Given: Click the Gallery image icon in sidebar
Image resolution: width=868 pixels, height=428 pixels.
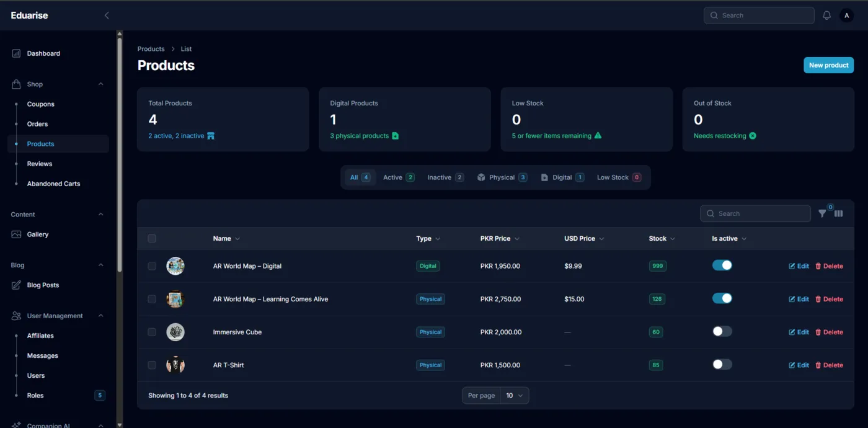Looking at the screenshot, I should pyautogui.click(x=16, y=234).
